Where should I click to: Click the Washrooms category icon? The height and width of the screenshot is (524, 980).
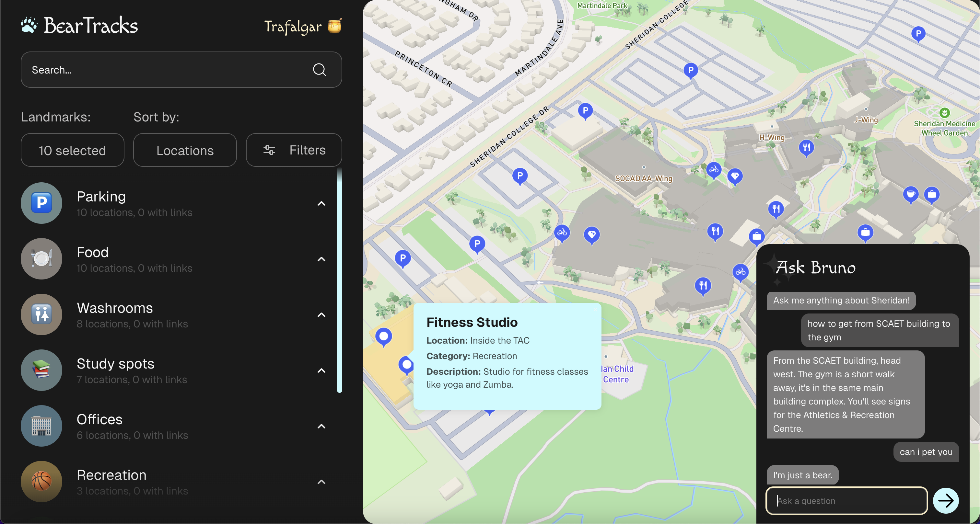coord(41,314)
